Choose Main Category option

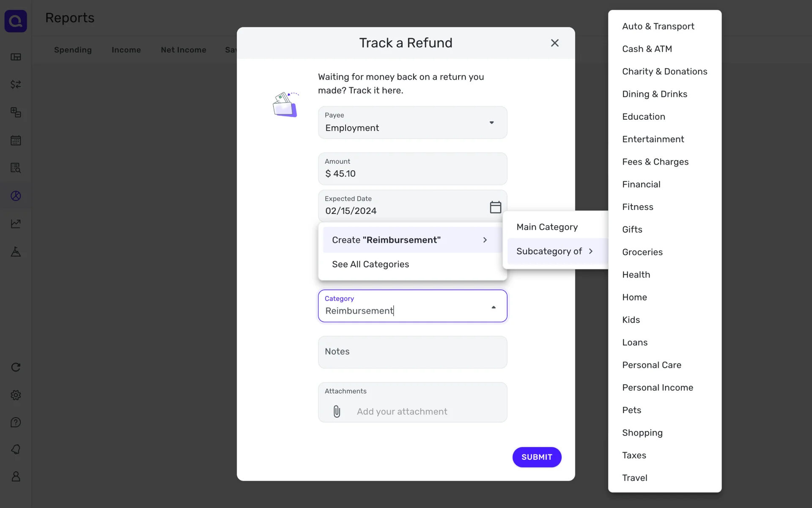click(x=547, y=227)
